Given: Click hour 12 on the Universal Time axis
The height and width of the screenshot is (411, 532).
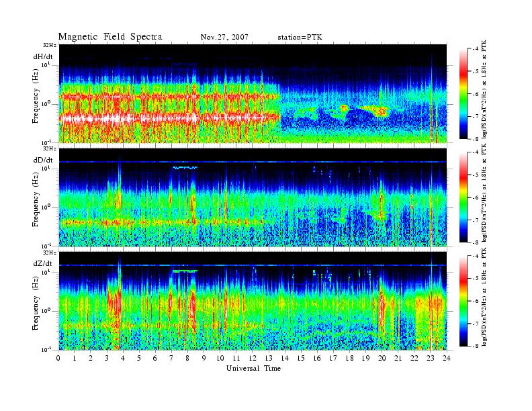Looking at the screenshot, I should pyautogui.click(x=253, y=358).
